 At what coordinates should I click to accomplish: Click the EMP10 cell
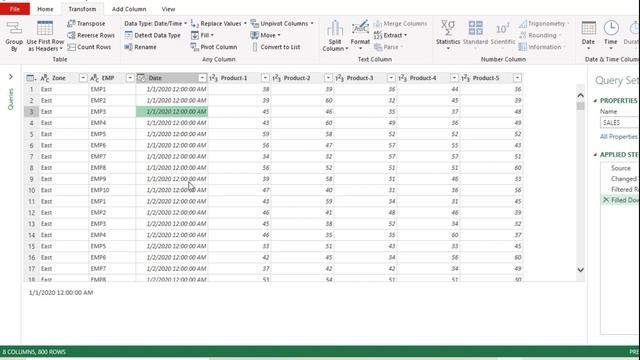pos(112,190)
